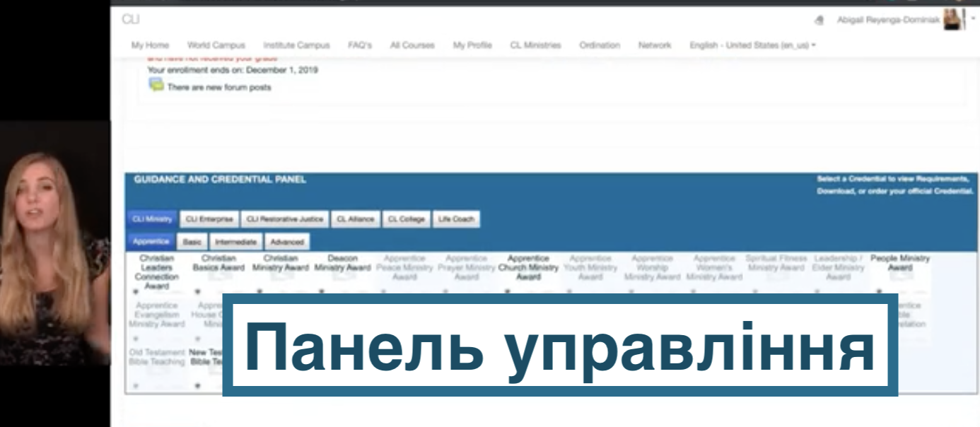Viewport: 980px width, 427px height.
Task: Expand the user account menu arrow
Action: 972,19
